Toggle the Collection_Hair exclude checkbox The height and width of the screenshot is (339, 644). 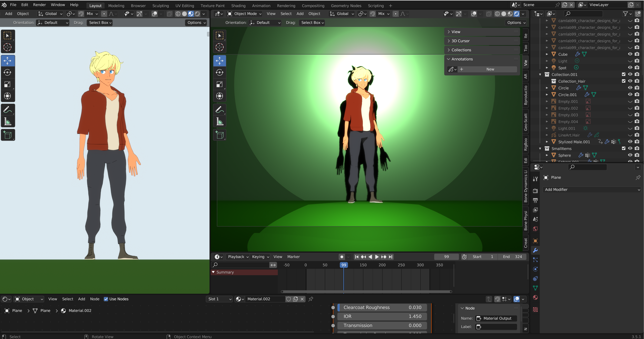point(623,81)
